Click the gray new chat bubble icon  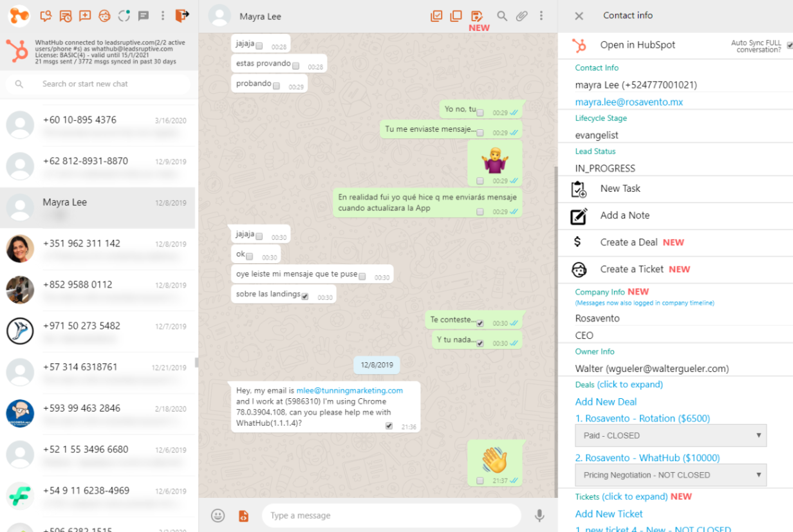point(144,16)
